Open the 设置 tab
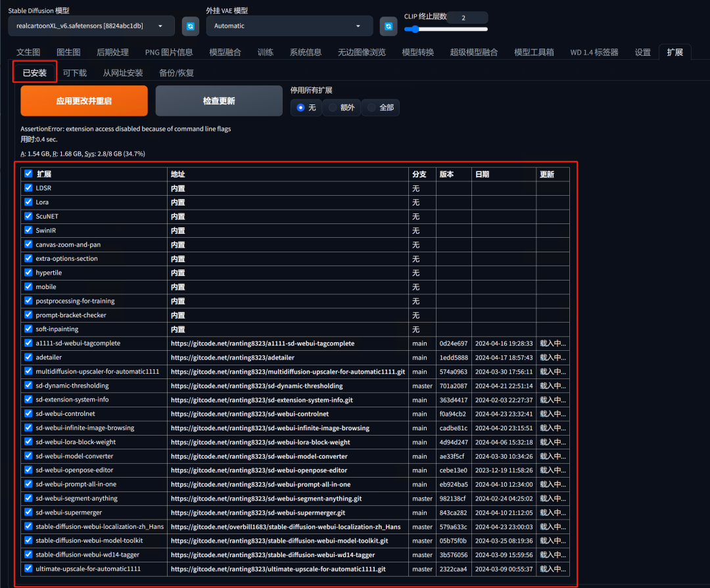 (x=642, y=52)
